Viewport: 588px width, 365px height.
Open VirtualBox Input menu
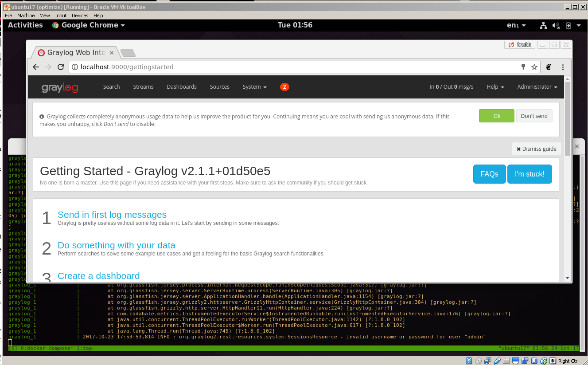pyautogui.click(x=61, y=16)
